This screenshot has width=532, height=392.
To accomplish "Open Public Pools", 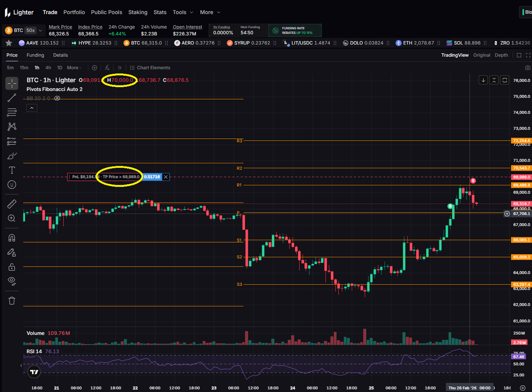I will 106,12.
